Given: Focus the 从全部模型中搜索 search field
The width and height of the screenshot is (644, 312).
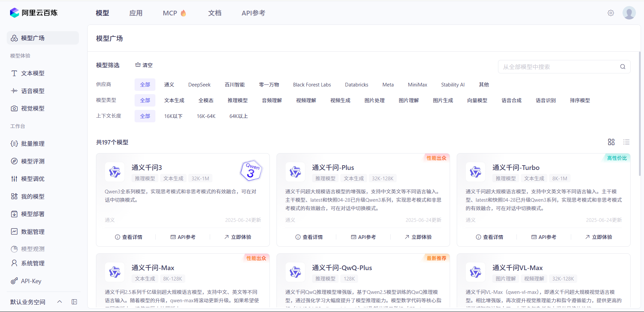Looking at the screenshot, I should pos(564,67).
